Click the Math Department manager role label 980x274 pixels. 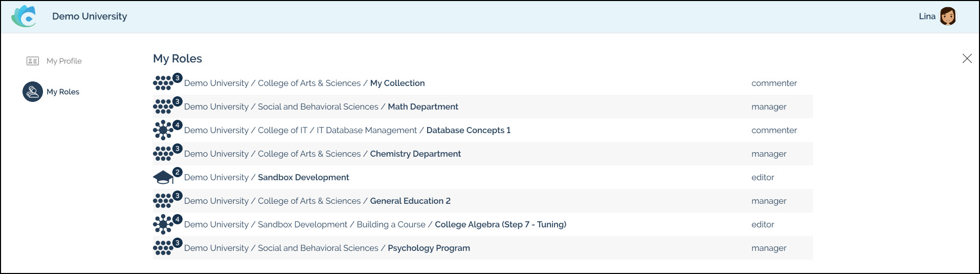[x=769, y=107]
